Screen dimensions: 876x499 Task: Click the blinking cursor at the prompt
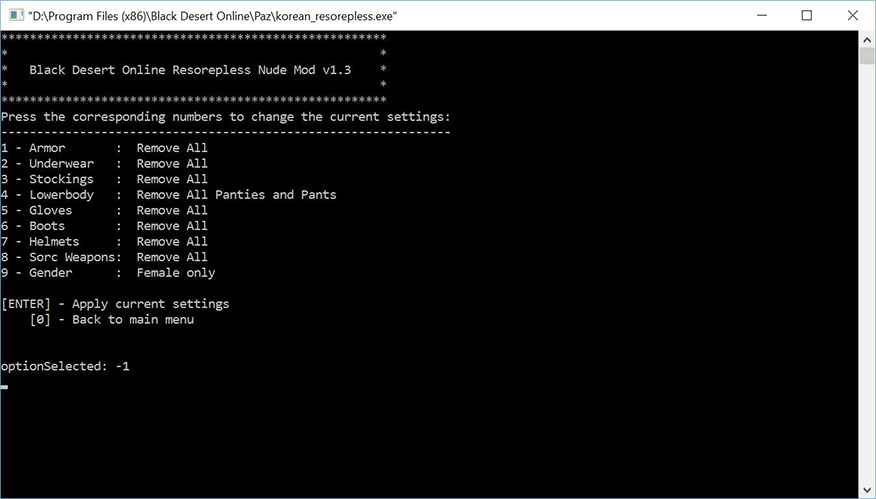pos(5,386)
